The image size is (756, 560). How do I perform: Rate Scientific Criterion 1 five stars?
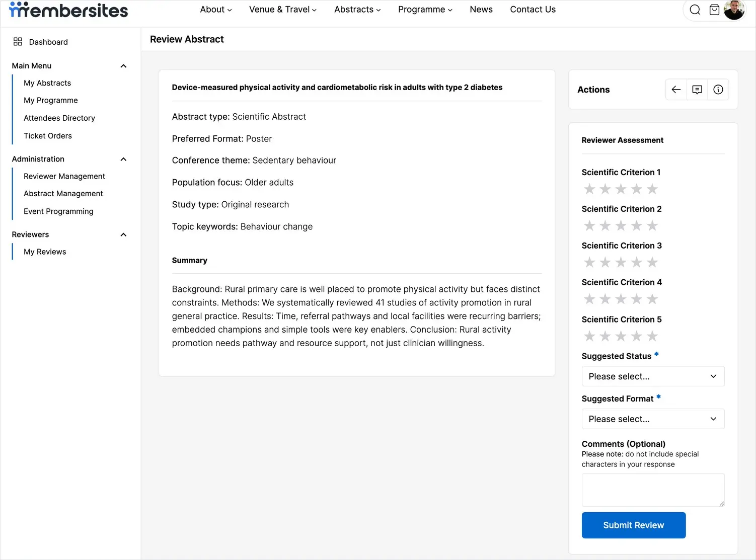pos(652,189)
